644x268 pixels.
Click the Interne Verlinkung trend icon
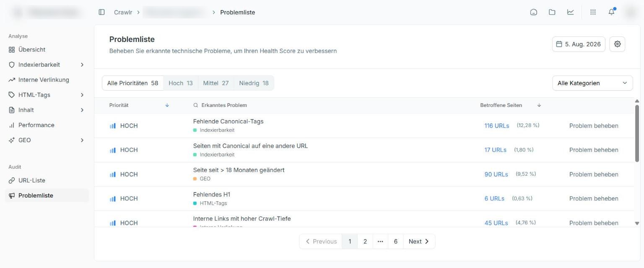[11, 80]
